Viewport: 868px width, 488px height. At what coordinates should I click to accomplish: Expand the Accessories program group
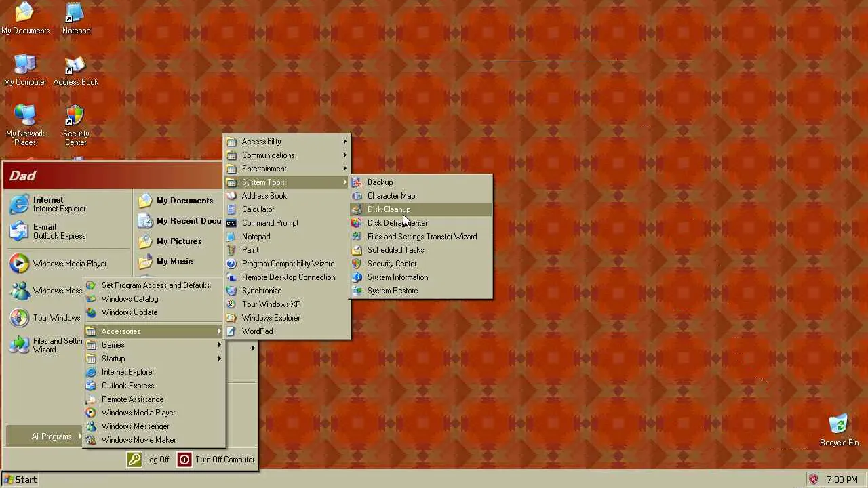click(154, 331)
